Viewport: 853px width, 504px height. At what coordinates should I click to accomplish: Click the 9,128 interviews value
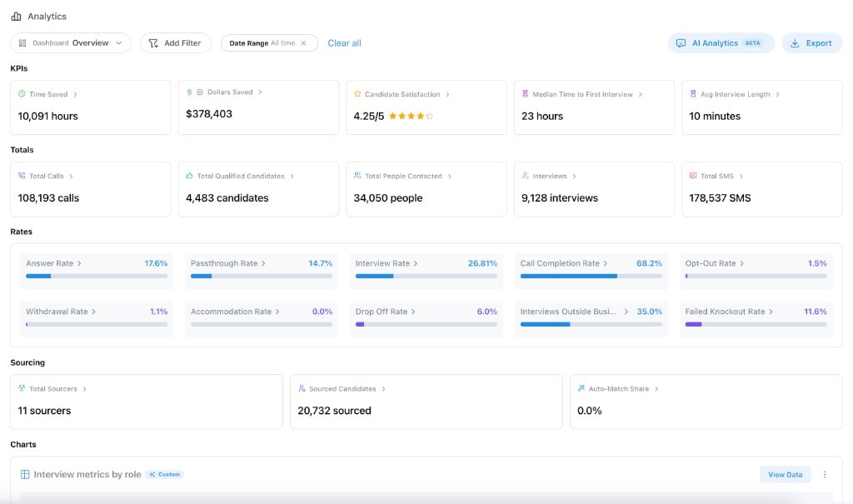(x=560, y=198)
